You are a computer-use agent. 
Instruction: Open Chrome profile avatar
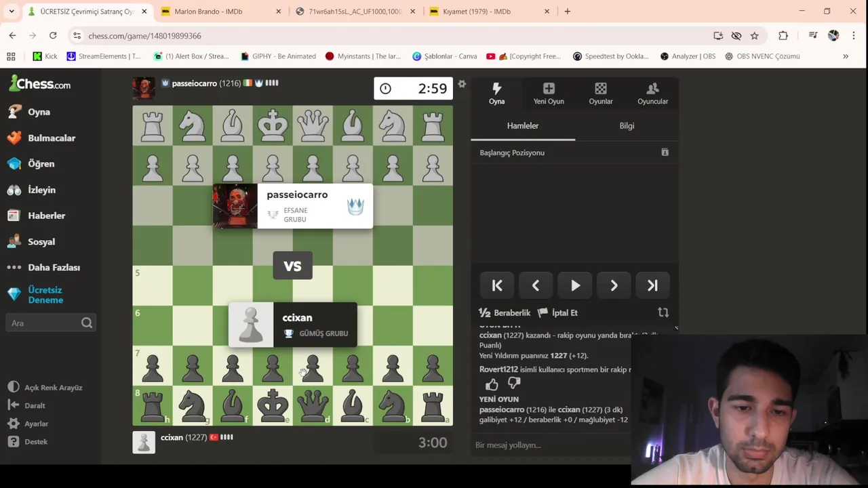(x=833, y=36)
